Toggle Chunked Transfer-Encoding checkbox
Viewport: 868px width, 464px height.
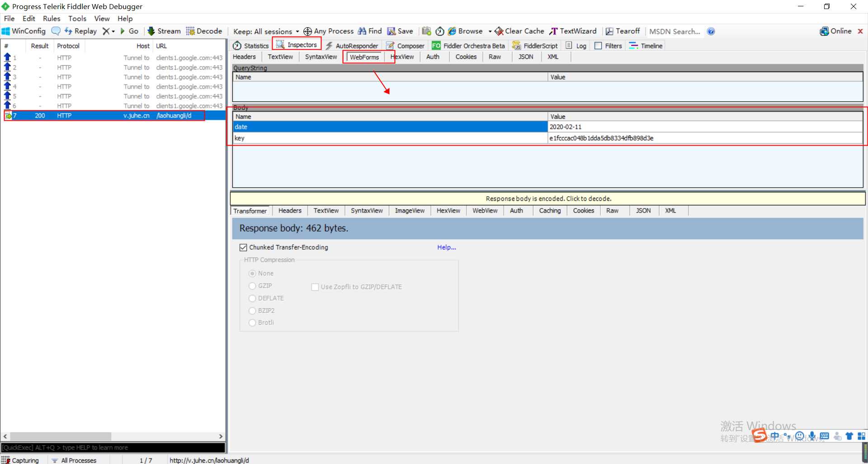[243, 247]
